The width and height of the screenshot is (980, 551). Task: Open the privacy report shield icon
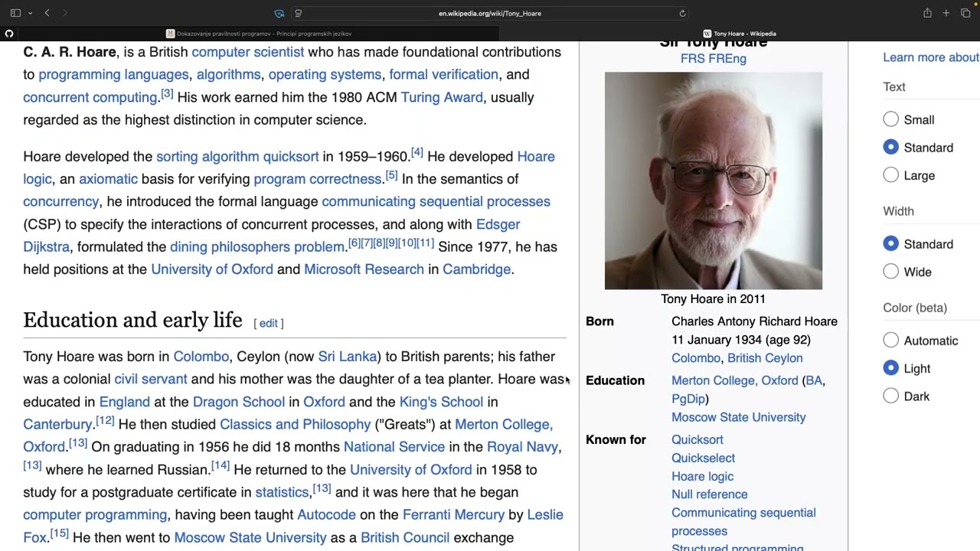279,13
